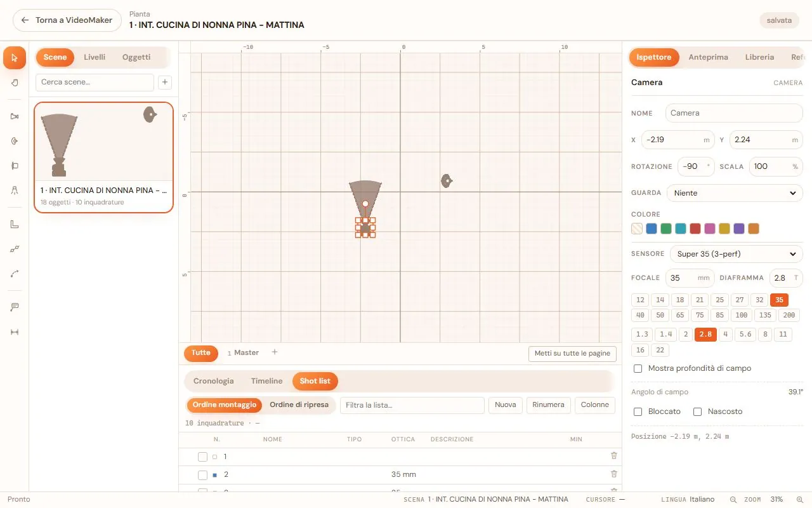Viewport: 812px width, 508px height.
Task: Zoom out using status bar magnifier
Action: 733,500
